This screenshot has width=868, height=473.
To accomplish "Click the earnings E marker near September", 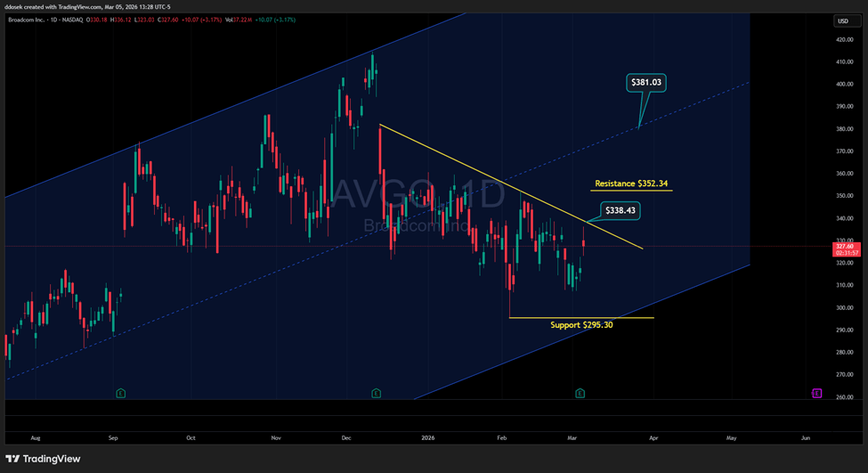I will 121,393.
